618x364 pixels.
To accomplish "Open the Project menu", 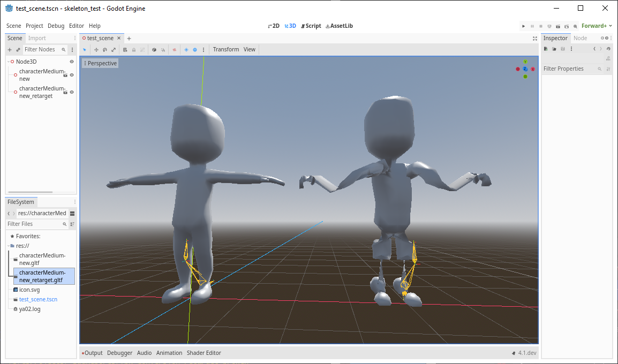I will pyautogui.click(x=34, y=25).
